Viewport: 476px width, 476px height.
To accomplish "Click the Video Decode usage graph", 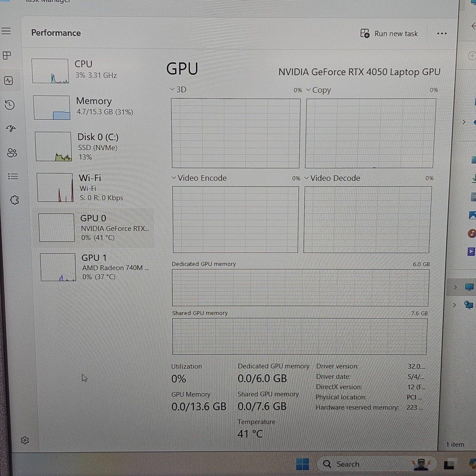I will (x=367, y=220).
